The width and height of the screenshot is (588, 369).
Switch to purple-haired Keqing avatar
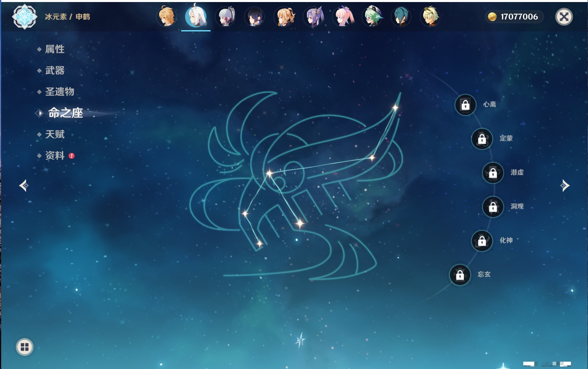pos(314,17)
